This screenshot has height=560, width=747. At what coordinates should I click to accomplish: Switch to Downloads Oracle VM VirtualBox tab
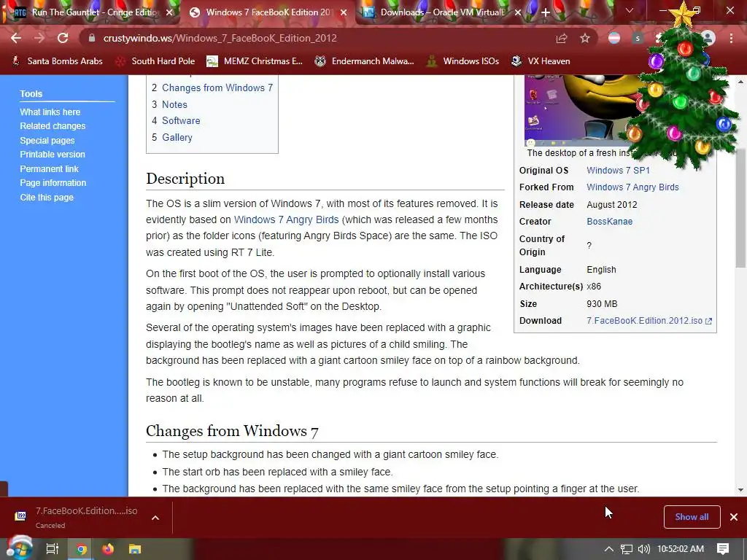click(441, 12)
